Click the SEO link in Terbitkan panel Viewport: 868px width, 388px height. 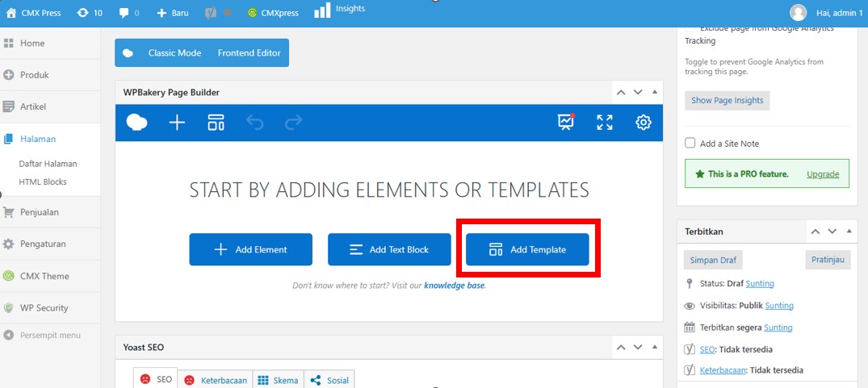[707, 349]
